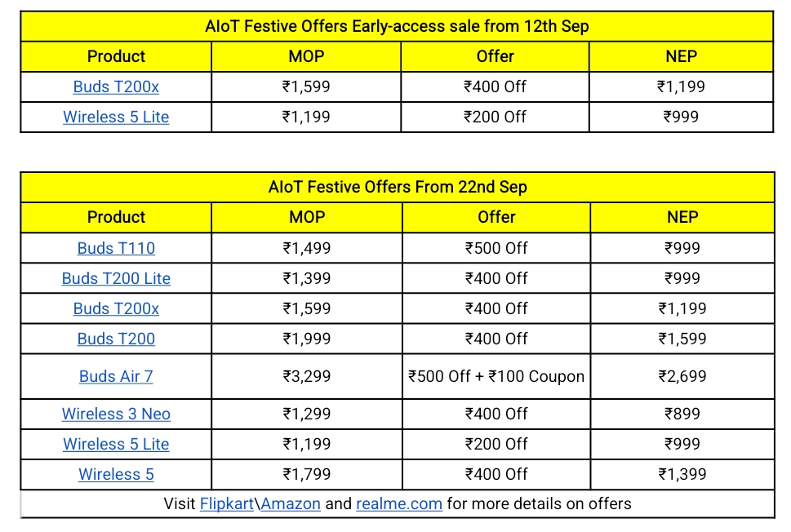Click Buds T200x link in 22nd Sep table
Image resolution: width=791 pixels, height=532 pixels.
point(116,308)
